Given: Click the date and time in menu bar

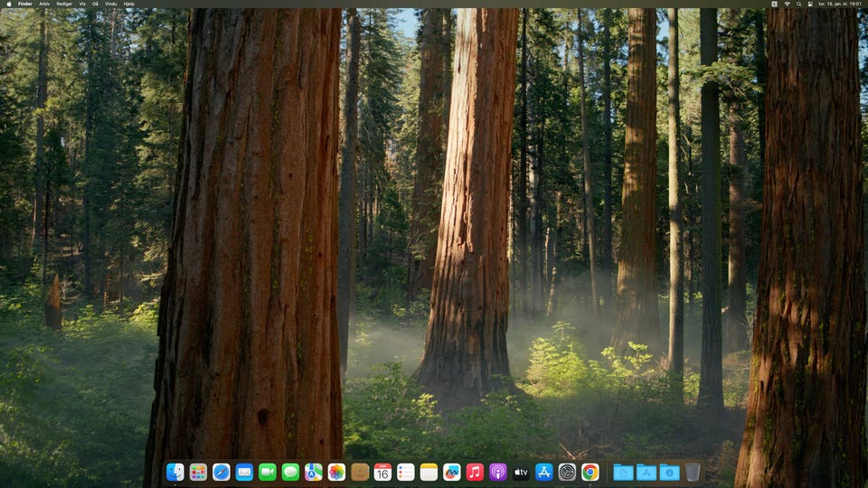Looking at the screenshot, I should click(840, 4).
